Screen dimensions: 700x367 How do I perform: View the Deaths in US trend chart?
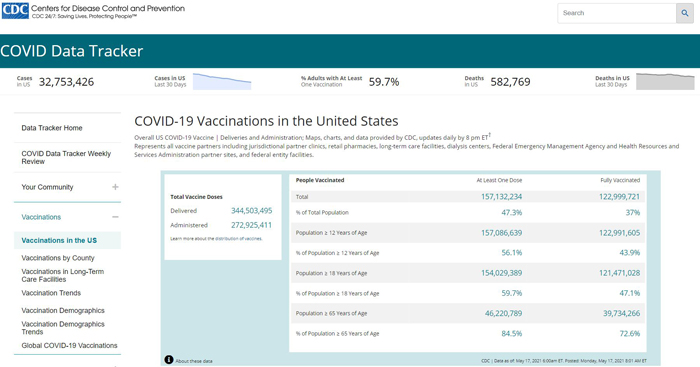665,82
